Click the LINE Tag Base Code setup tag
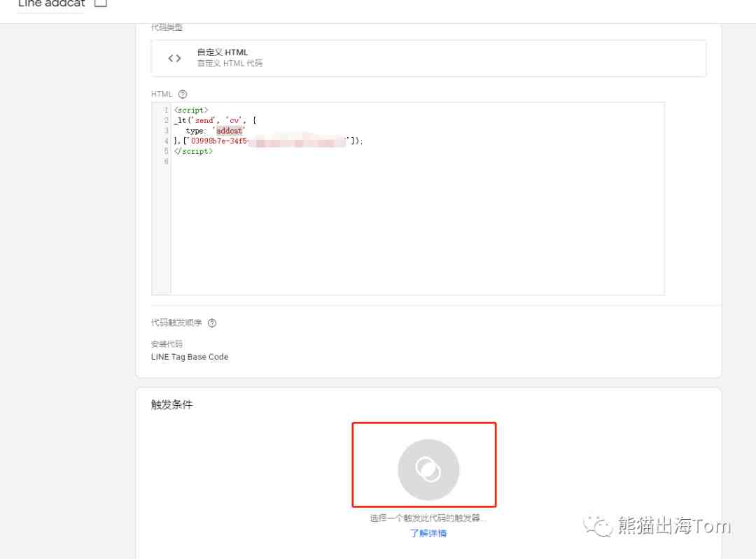Screen dimensions: 756x559 [190, 357]
